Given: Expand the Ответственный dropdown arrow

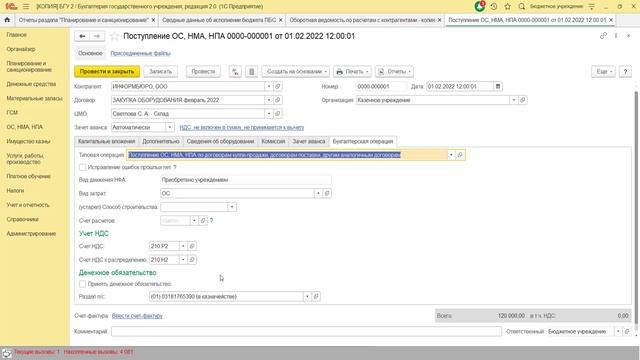Looking at the screenshot, I should click(x=618, y=331).
